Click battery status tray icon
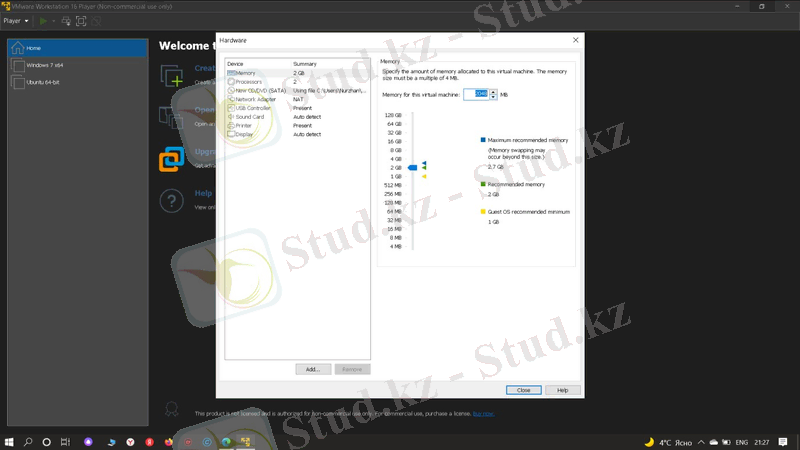800x450 pixels. coord(726,442)
